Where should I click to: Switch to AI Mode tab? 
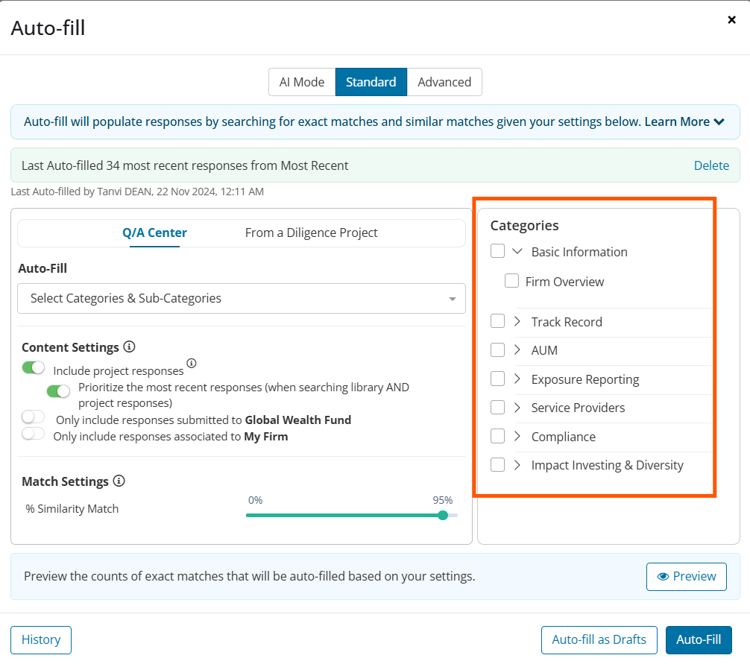coord(302,82)
